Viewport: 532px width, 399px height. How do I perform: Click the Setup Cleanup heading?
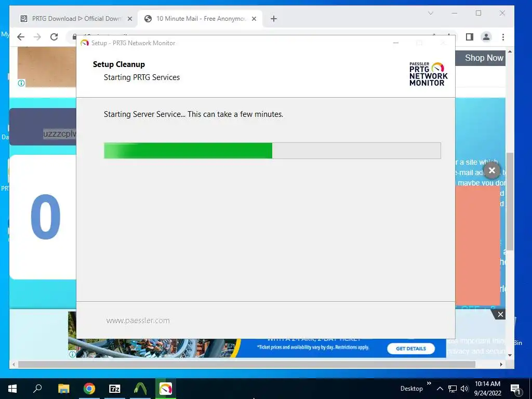pyautogui.click(x=119, y=64)
